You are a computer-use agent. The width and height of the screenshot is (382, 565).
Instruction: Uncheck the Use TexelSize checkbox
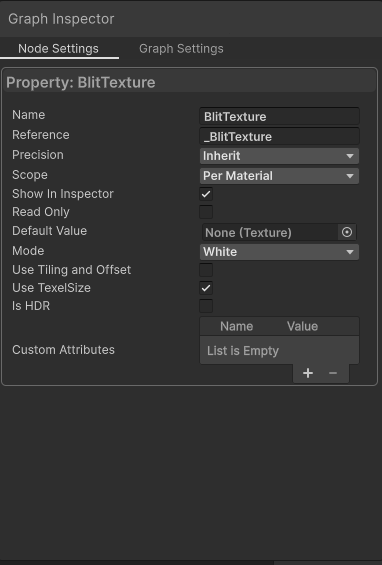206,288
